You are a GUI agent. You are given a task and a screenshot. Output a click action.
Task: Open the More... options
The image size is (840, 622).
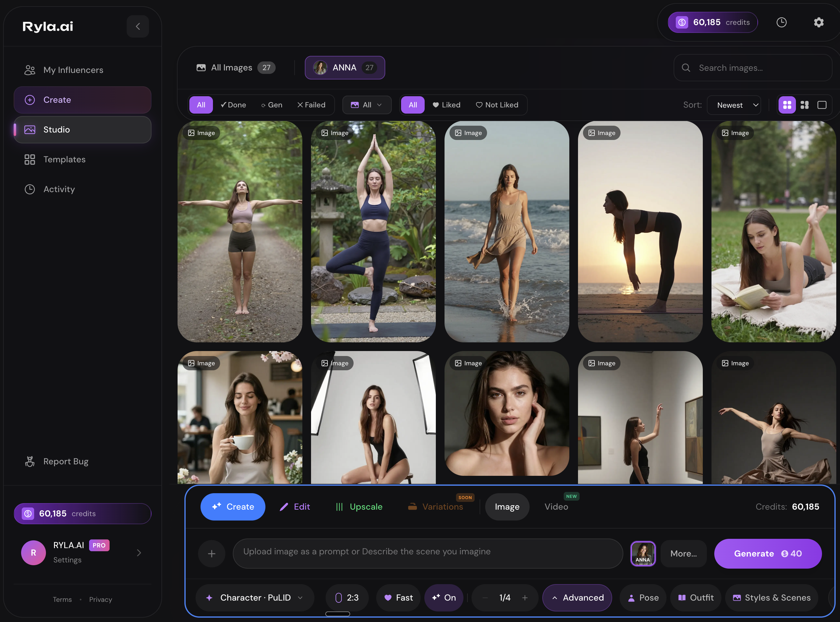click(x=683, y=553)
